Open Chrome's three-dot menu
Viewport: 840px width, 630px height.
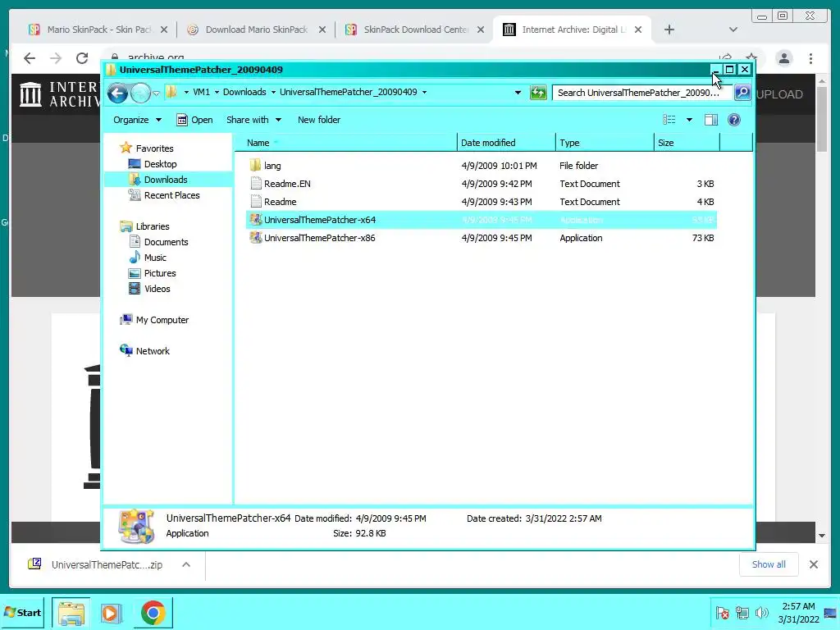click(810, 58)
